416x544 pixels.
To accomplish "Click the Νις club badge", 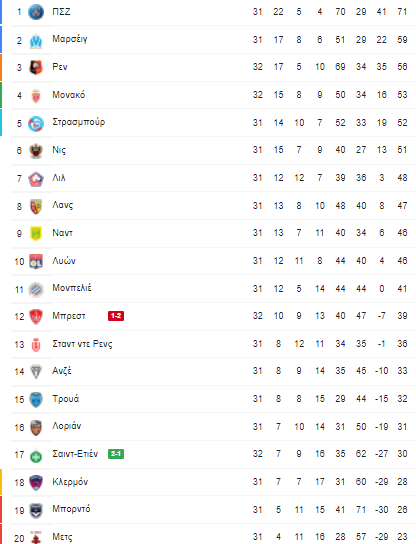I will click(x=36, y=151).
